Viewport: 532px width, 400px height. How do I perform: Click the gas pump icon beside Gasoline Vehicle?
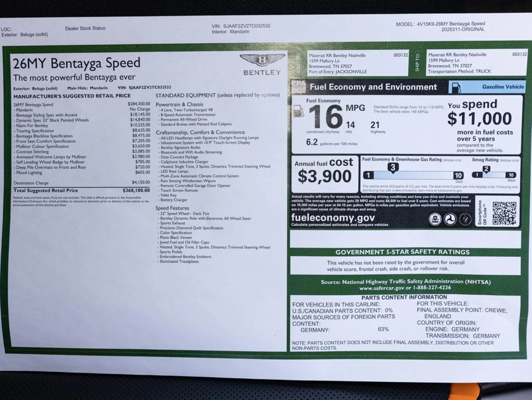point(456,88)
